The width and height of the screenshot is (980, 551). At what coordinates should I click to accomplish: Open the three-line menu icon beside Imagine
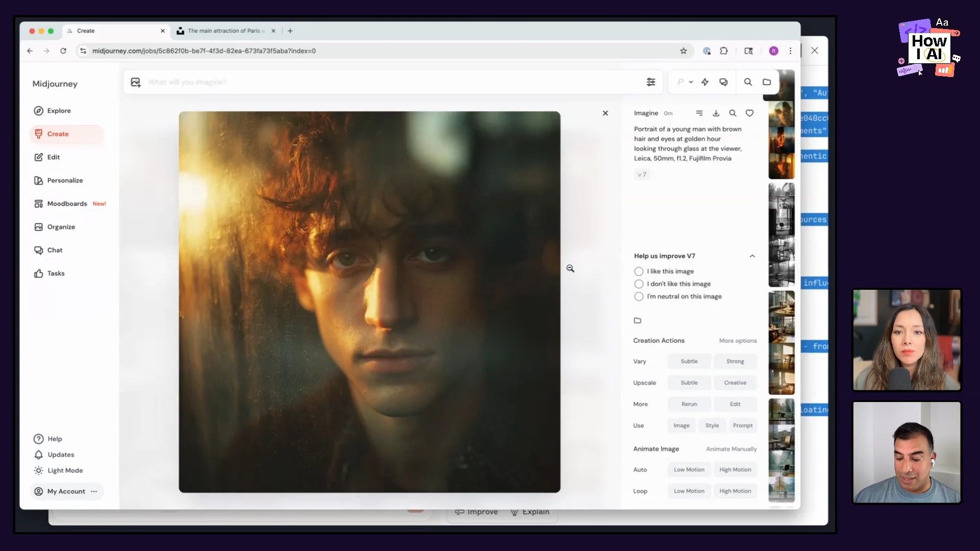[x=699, y=113]
